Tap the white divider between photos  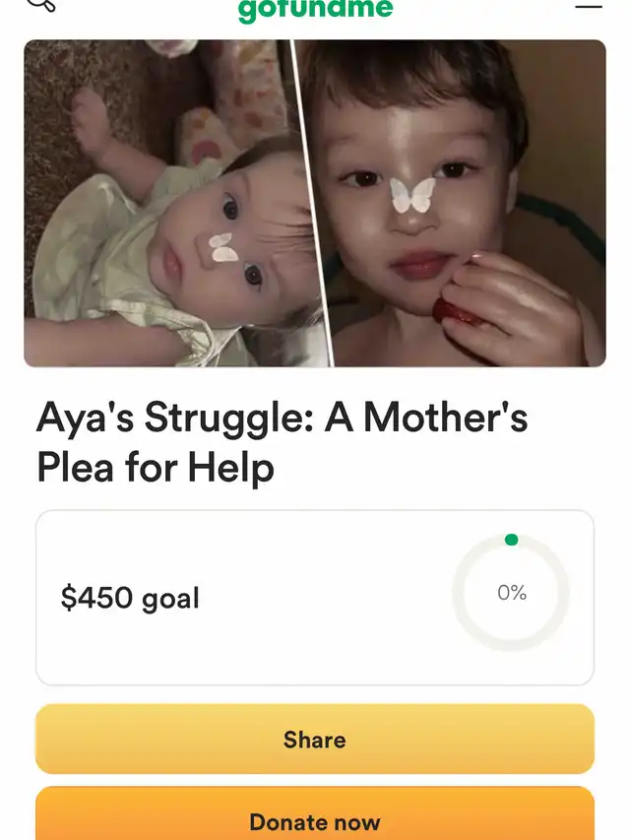point(312,203)
